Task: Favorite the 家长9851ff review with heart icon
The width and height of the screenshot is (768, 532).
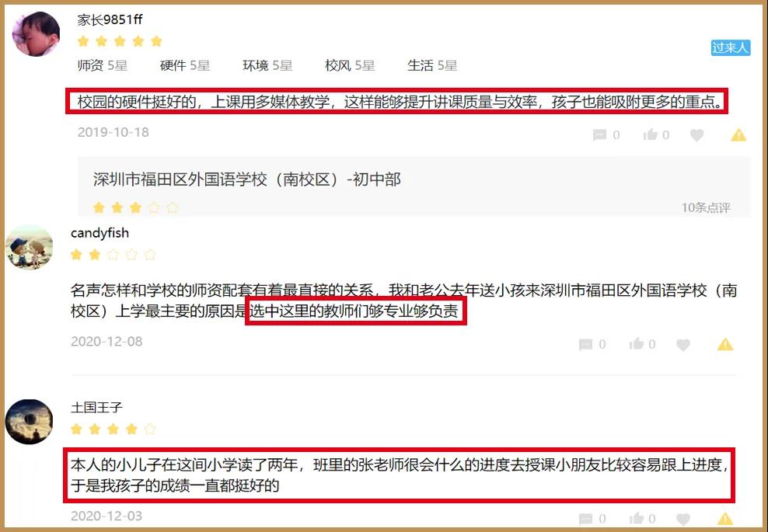Action: [x=696, y=134]
